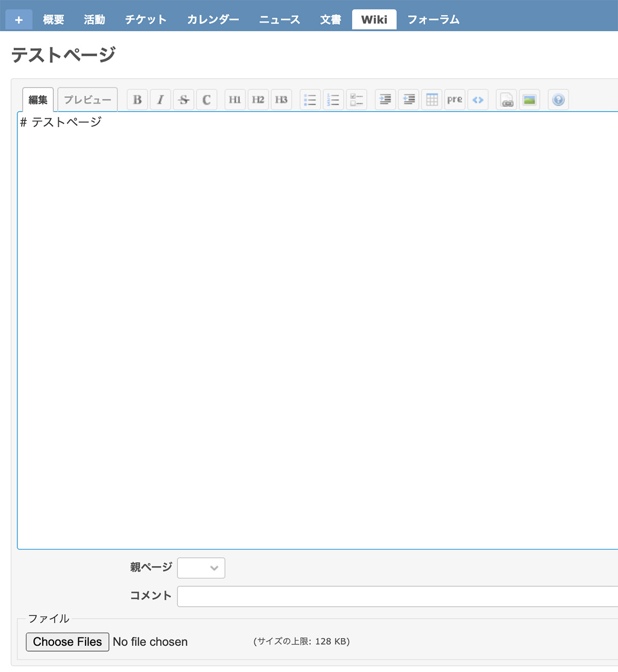618x672 pixels.
Task: Insert a wiki page link
Action: (x=507, y=99)
